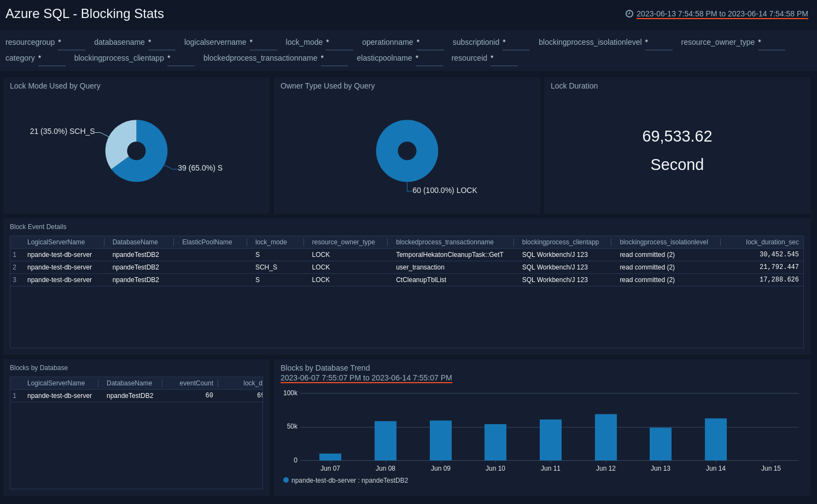This screenshot has width=817, height=504.
Task: Sort by resource_owner_type column header
Action: 343,242
